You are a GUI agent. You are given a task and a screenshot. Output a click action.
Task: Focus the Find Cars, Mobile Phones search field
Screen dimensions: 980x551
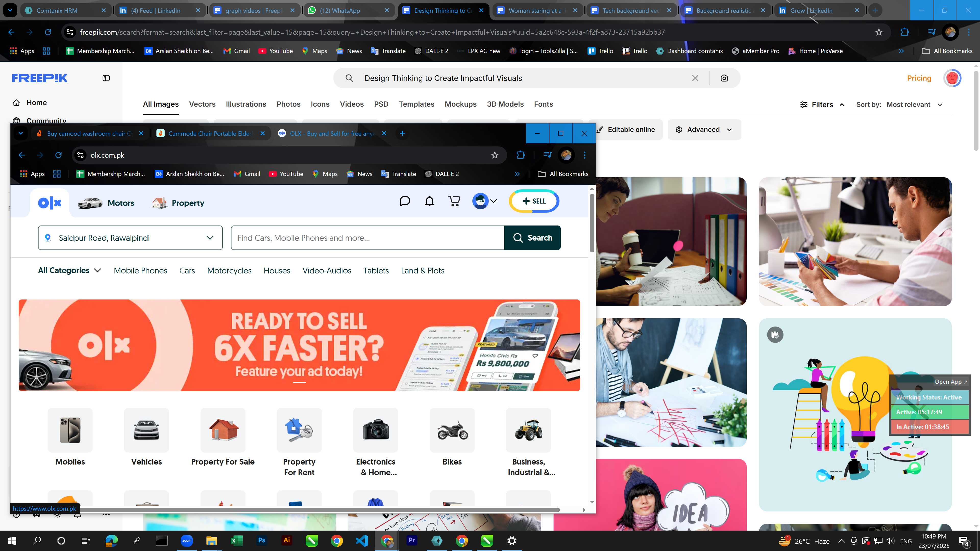tap(367, 238)
